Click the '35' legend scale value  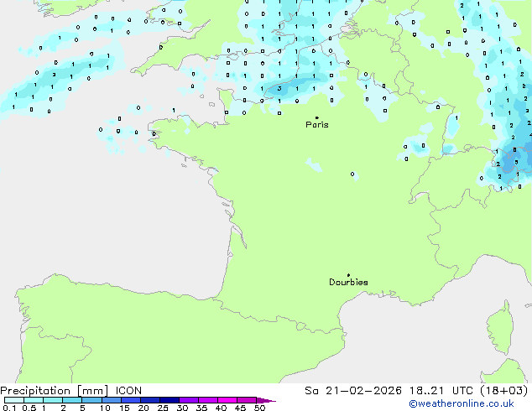pos(201,408)
